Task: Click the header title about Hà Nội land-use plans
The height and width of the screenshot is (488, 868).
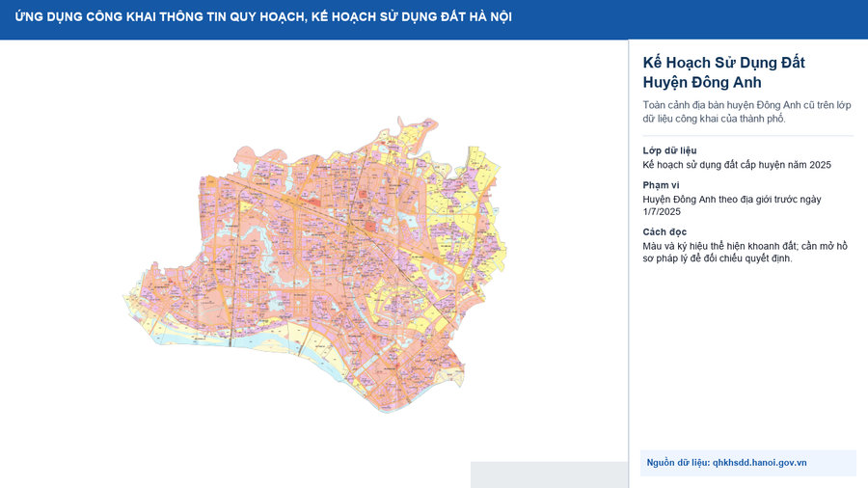Action: click(263, 16)
